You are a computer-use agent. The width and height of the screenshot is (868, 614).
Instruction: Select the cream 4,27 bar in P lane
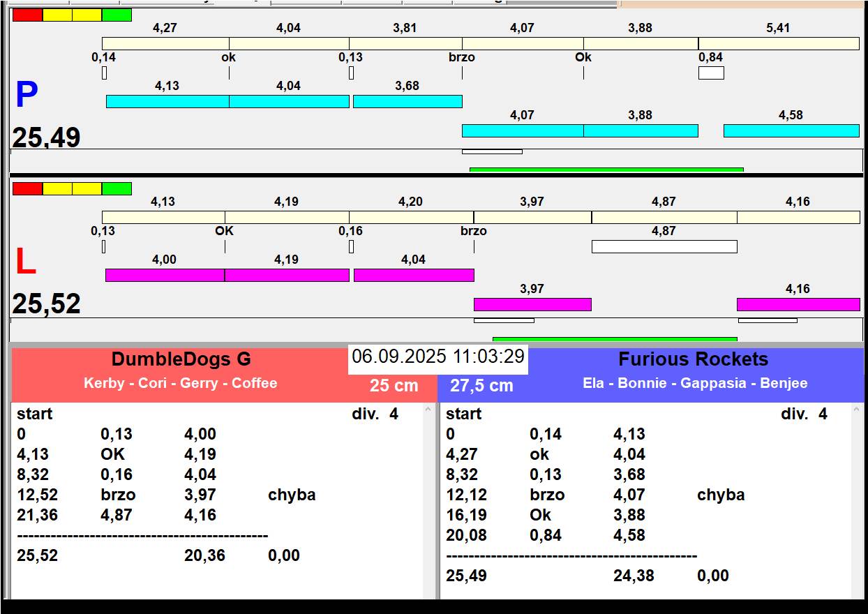(x=165, y=43)
